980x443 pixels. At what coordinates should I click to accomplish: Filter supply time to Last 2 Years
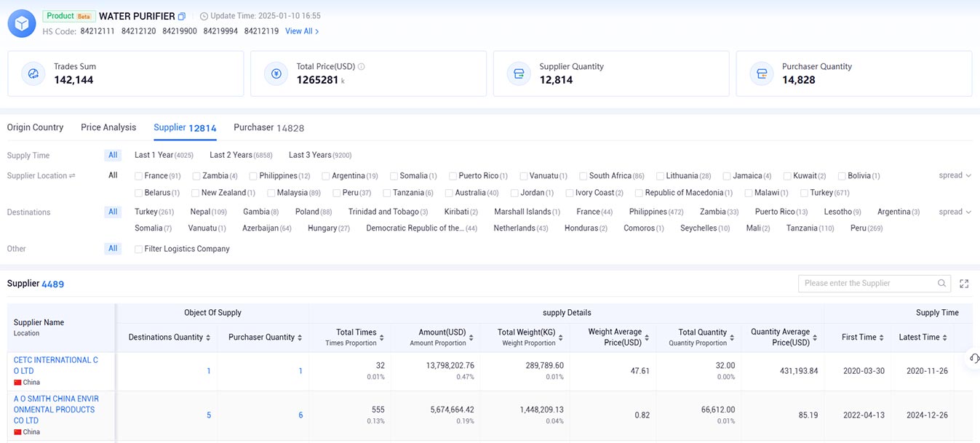point(241,155)
